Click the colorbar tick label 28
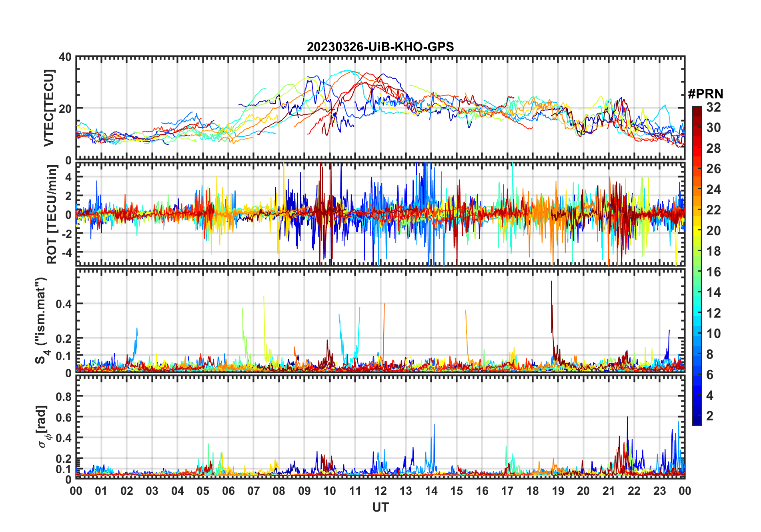This screenshot has height=532, width=761. pyautogui.click(x=713, y=148)
